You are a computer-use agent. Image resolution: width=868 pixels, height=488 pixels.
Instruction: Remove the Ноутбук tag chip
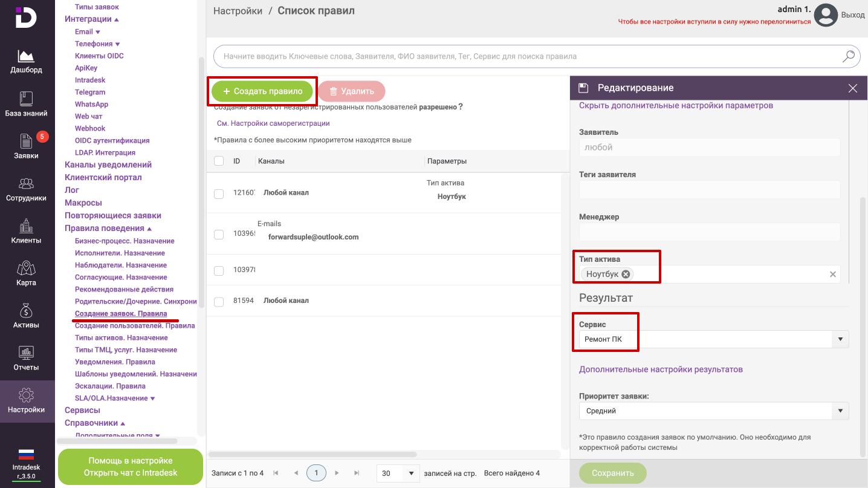tap(626, 274)
